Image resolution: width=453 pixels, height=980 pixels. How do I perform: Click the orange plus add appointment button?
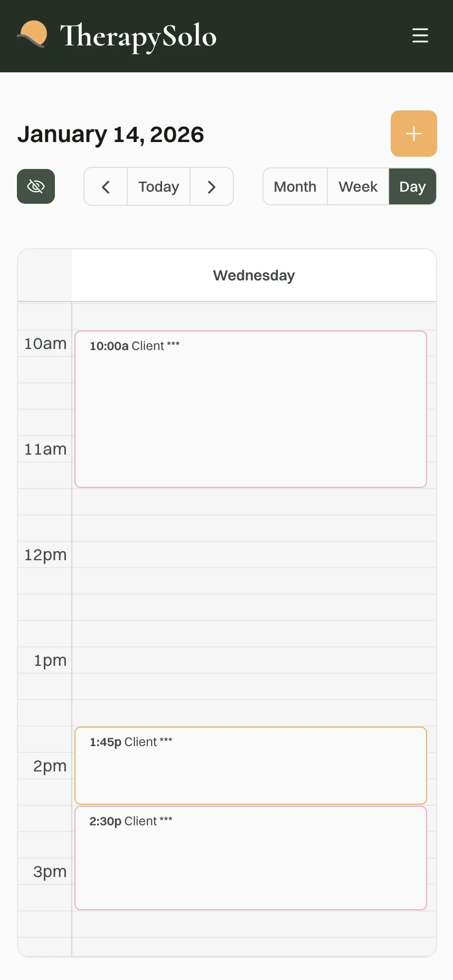(413, 134)
